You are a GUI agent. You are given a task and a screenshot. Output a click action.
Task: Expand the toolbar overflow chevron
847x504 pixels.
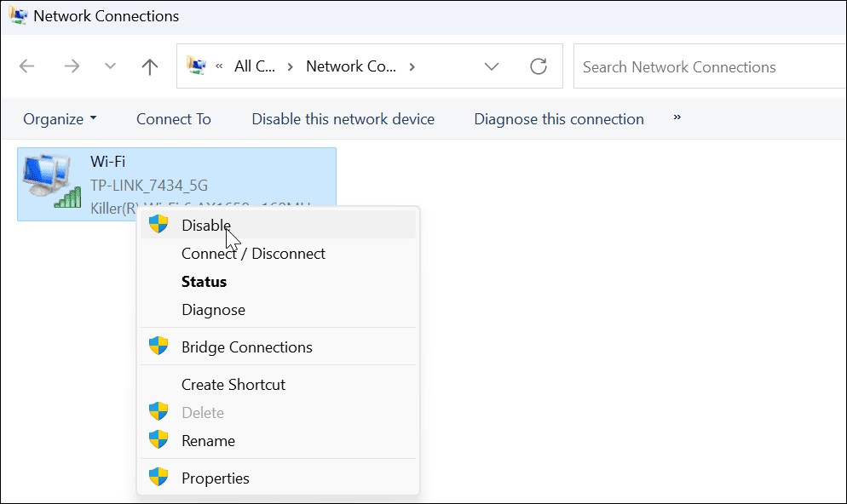676,118
